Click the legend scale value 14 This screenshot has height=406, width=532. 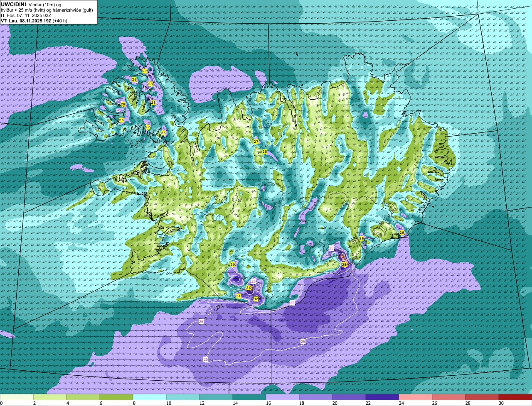click(x=235, y=403)
